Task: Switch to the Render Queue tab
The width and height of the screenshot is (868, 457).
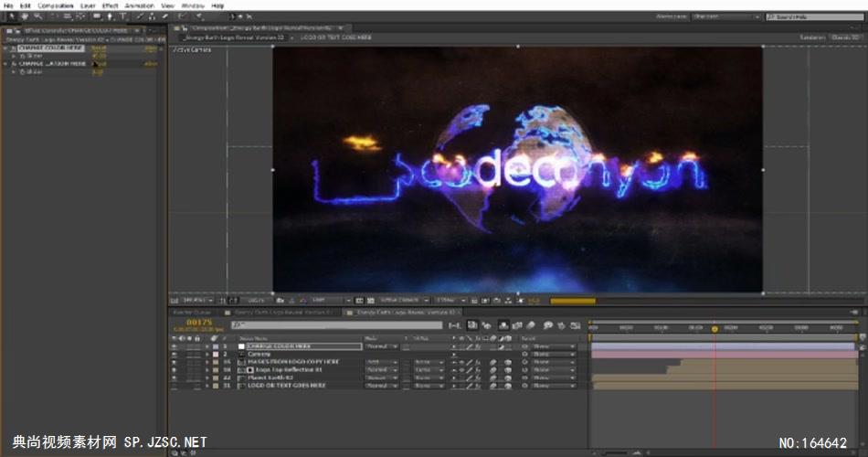Action: [191, 312]
